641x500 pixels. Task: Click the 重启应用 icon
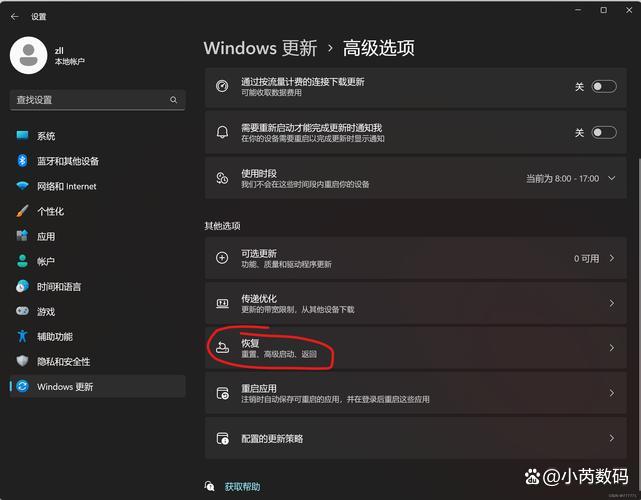point(222,393)
